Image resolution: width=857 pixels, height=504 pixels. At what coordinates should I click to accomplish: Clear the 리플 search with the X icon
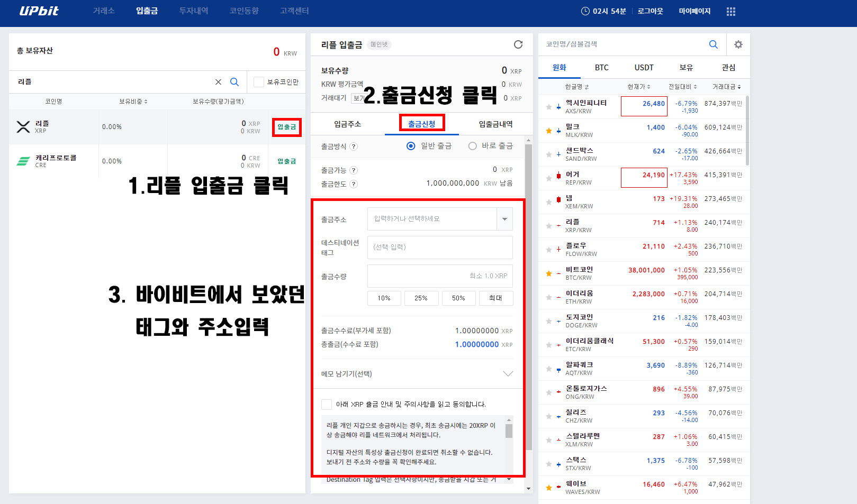pos(218,82)
